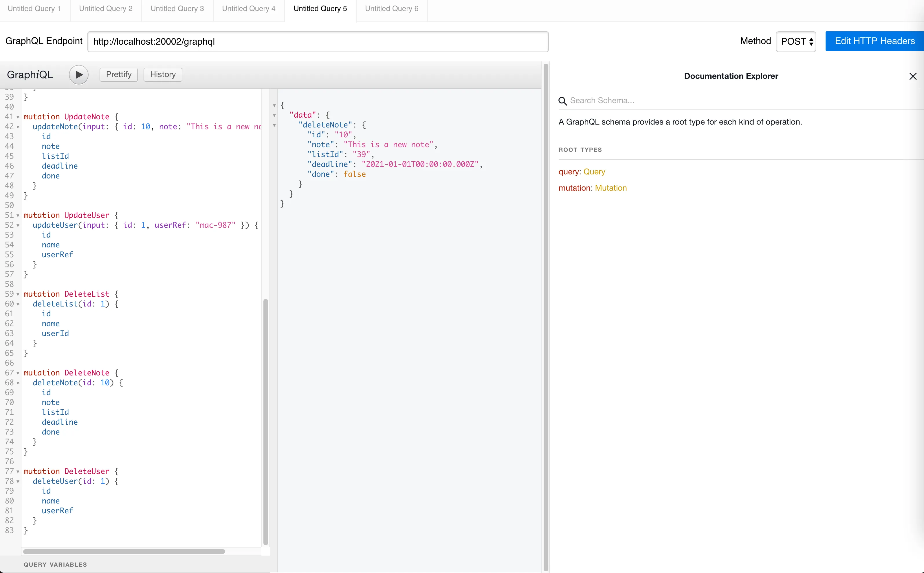The image size is (924, 573).
Task: Open the History panel
Action: point(163,74)
